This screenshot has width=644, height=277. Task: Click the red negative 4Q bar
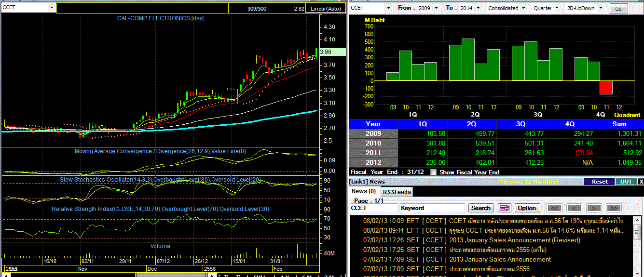pyautogui.click(x=606, y=87)
